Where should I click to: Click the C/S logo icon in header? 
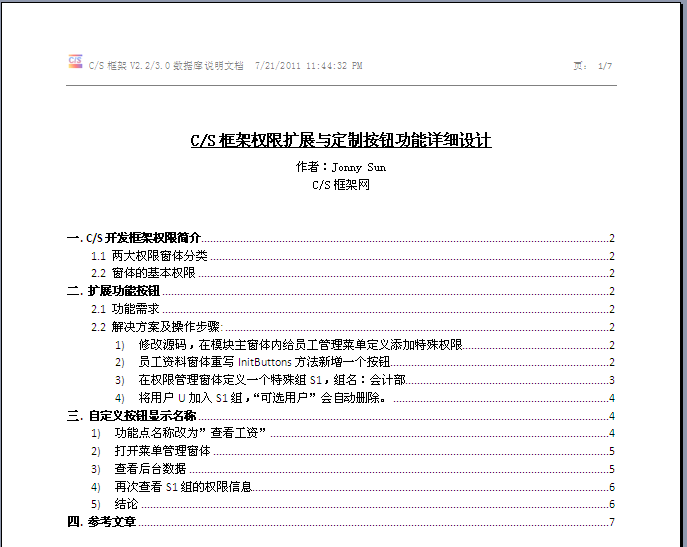click(75, 62)
